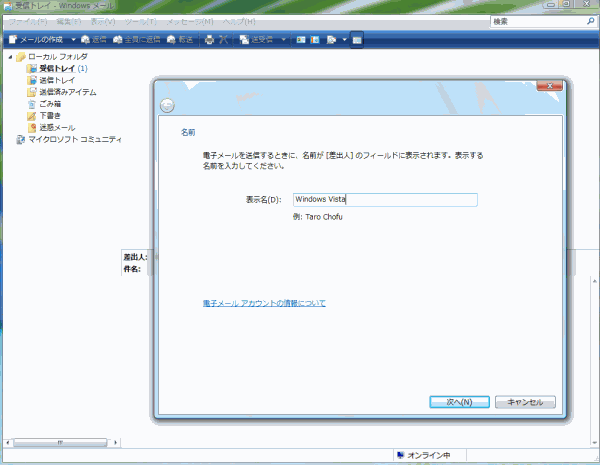
Task: Open the 電子メール アカウントの情報について link
Action: click(x=263, y=303)
